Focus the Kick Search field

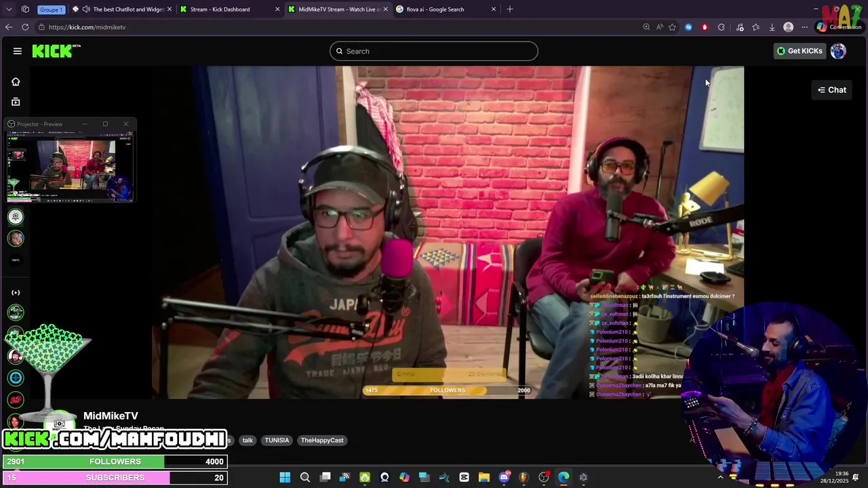[x=434, y=51]
